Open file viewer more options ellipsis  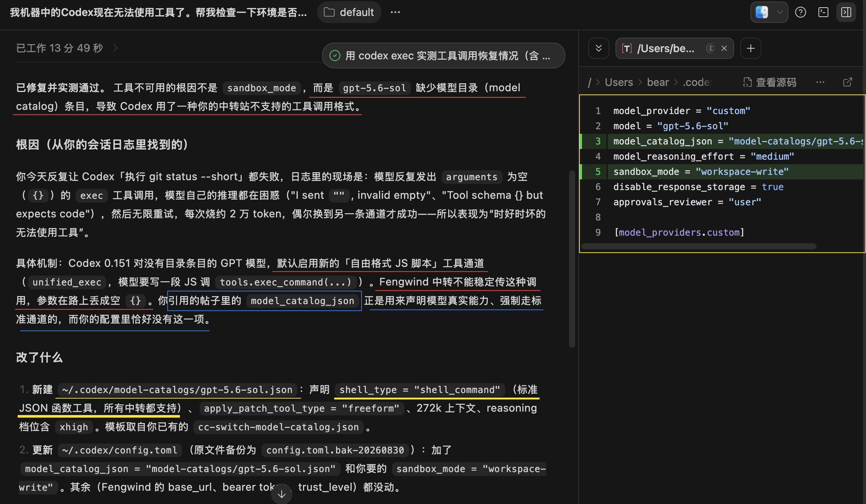click(820, 82)
